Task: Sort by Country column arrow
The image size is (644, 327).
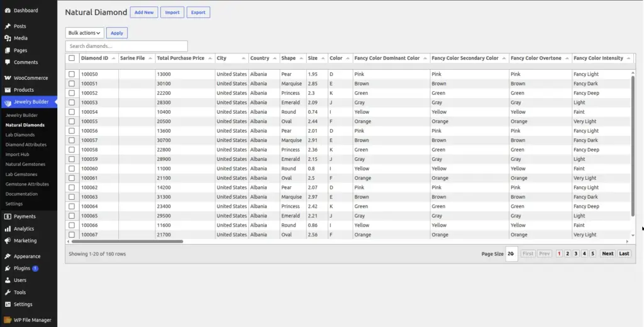Action: 275,58
